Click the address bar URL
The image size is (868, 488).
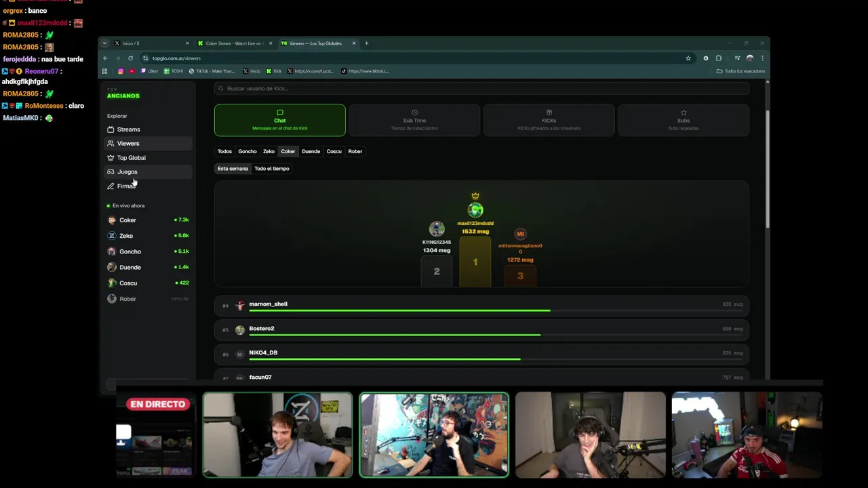176,58
